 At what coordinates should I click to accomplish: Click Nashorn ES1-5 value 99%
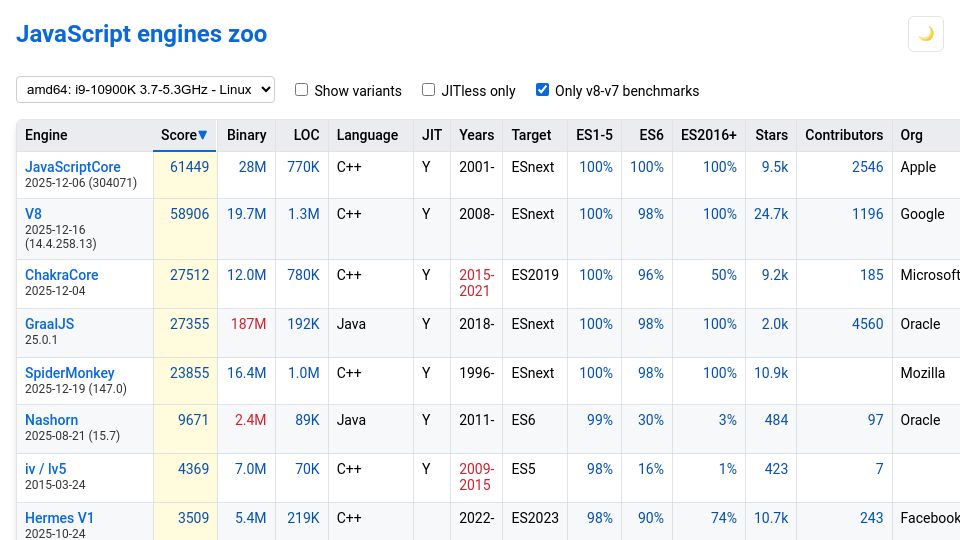[x=599, y=421]
